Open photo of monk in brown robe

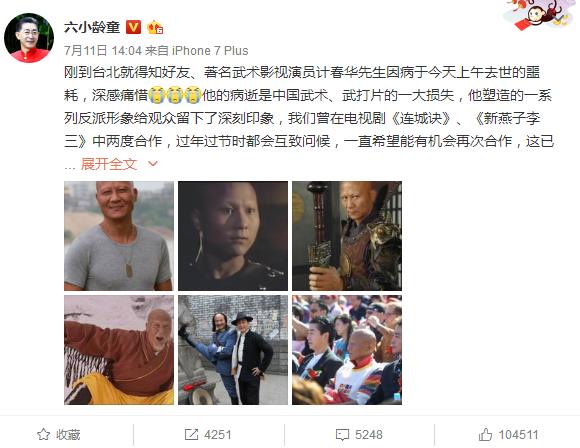coord(119,350)
